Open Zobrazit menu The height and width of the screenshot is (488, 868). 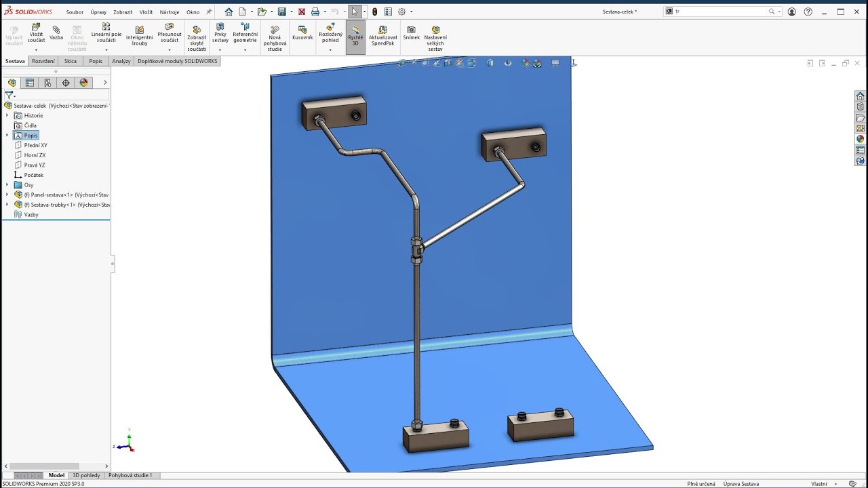click(123, 12)
